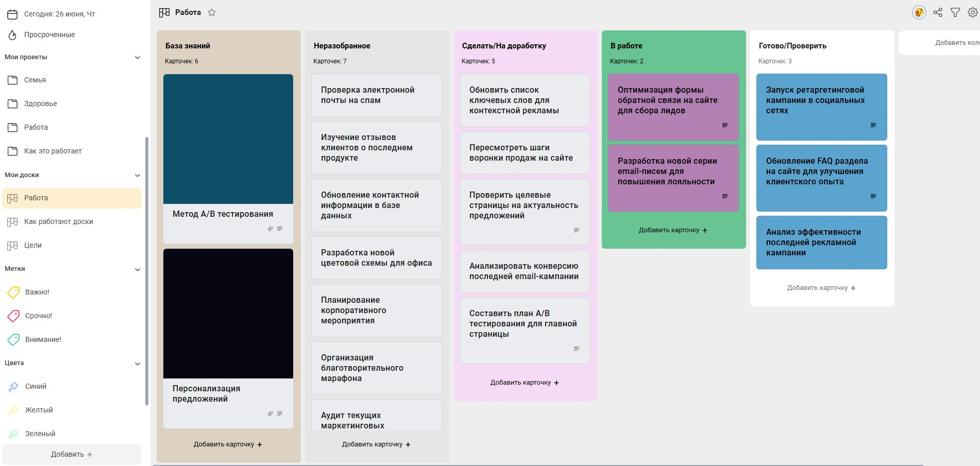Open the filter funnel icon
The width and height of the screenshot is (980, 466).
pos(955,12)
